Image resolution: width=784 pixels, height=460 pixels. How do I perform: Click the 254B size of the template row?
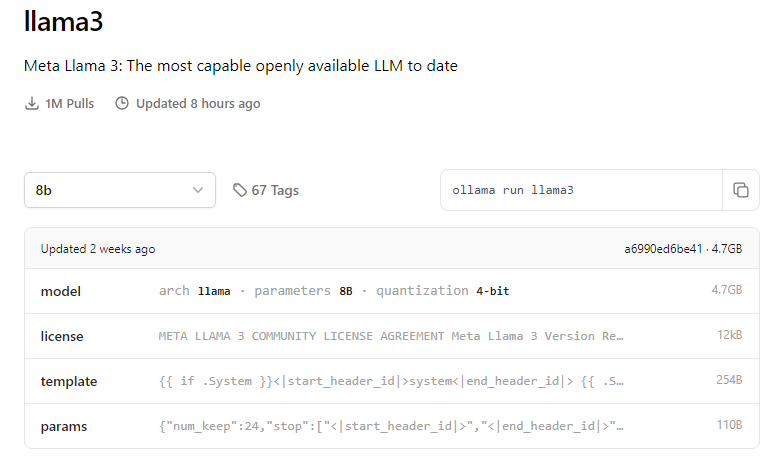click(x=727, y=381)
